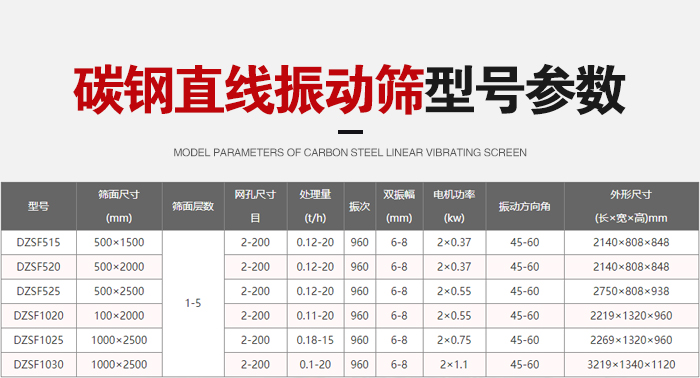Viewport: 700px width, 378px height.
Task: Select the DZSF515 model cell
Action: (38, 242)
